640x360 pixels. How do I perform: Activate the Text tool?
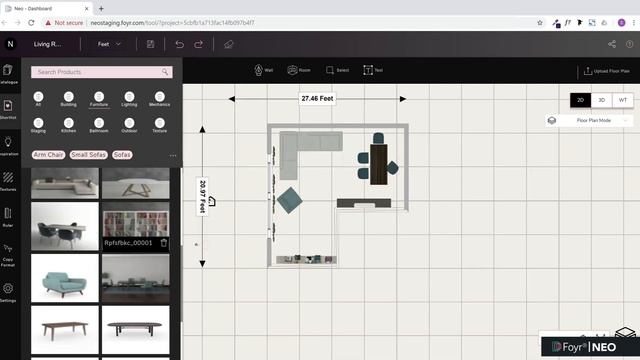(x=373, y=70)
